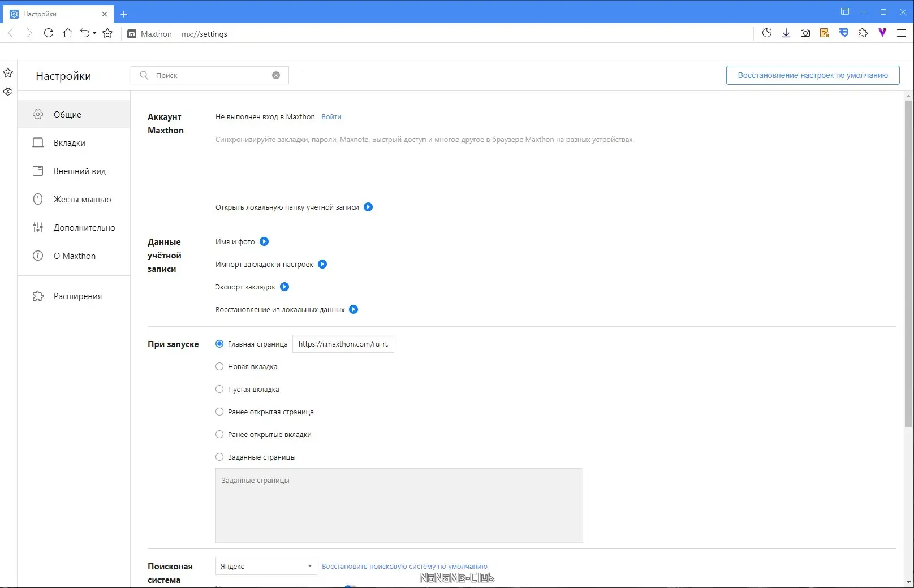Viewport: 914px width, 588px height.
Task: Click Восстановление настроек по умолчанию button
Action: click(x=813, y=75)
